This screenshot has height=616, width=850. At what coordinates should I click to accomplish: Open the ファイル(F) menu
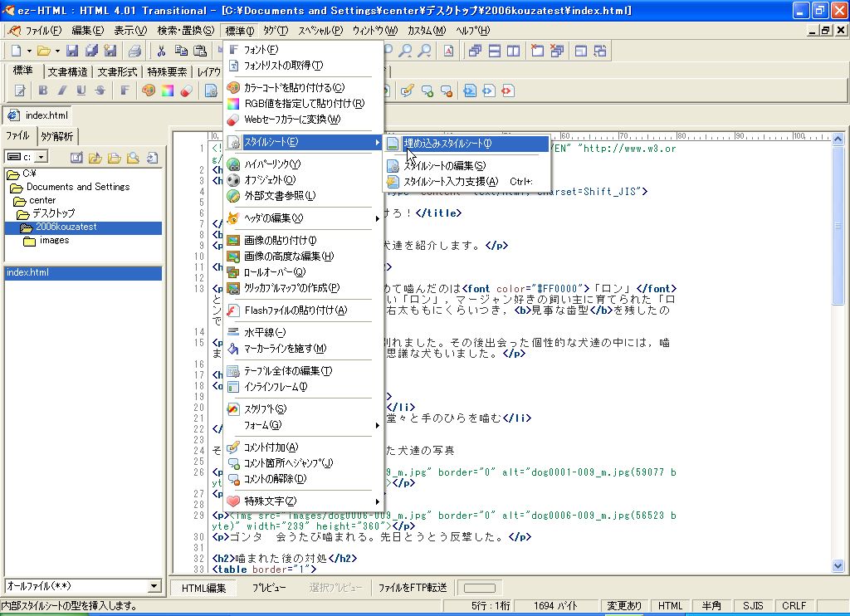[43, 31]
